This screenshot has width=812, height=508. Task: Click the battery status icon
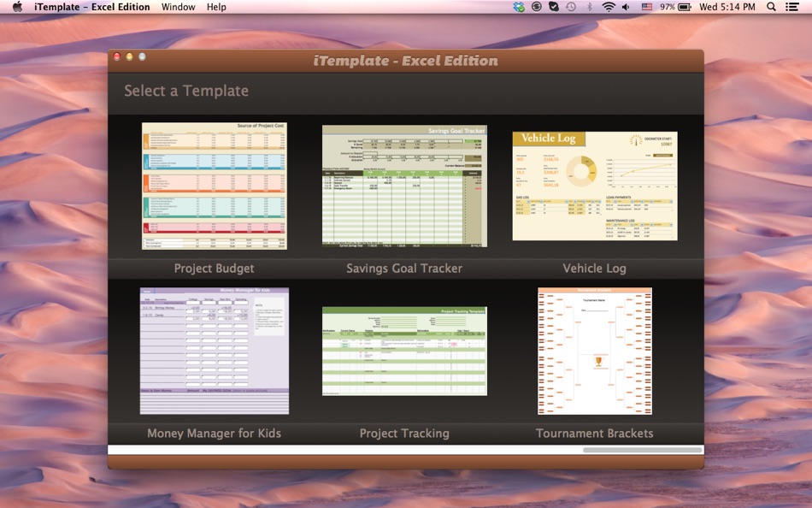(x=685, y=7)
